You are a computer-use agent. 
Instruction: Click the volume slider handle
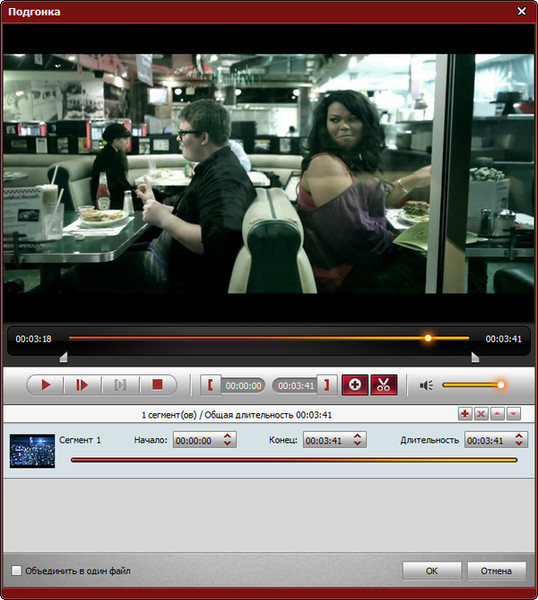click(x=501, y=385)
